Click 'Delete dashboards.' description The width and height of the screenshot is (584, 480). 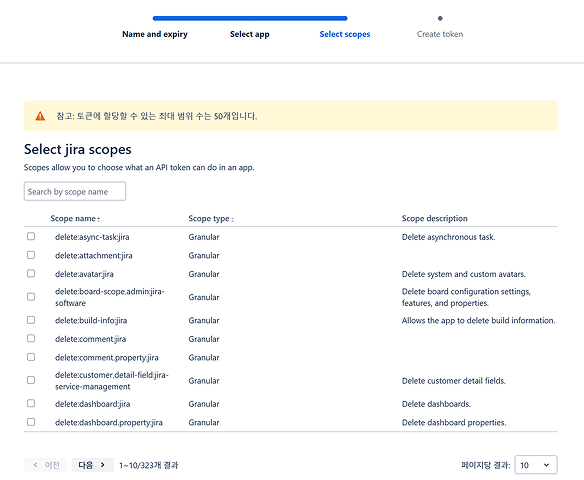coord(436,404)
